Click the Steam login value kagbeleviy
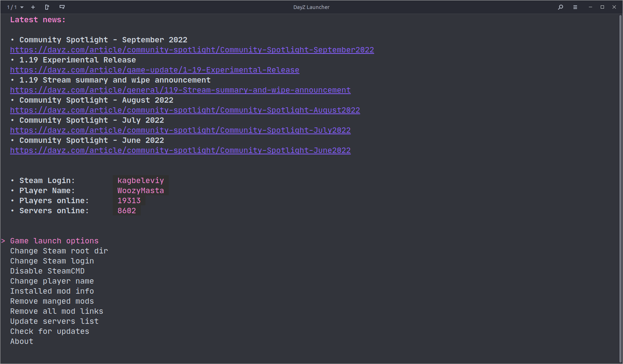 141,181
